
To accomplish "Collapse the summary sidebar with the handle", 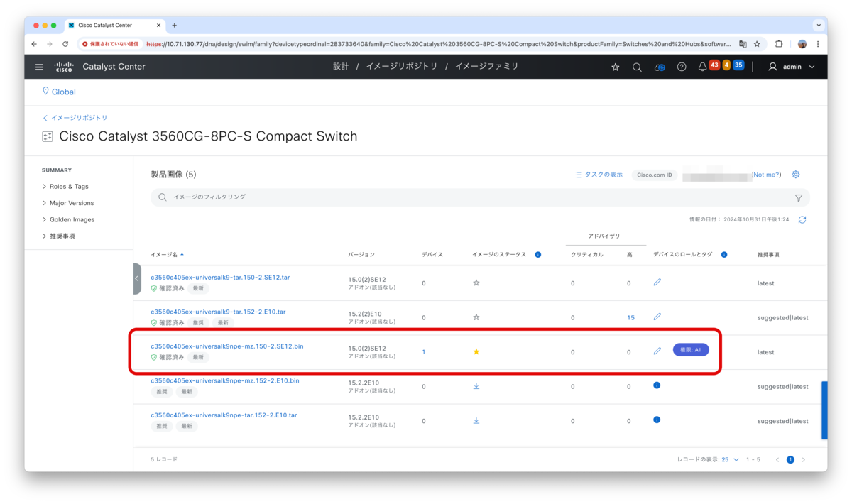I will point(137,278).
